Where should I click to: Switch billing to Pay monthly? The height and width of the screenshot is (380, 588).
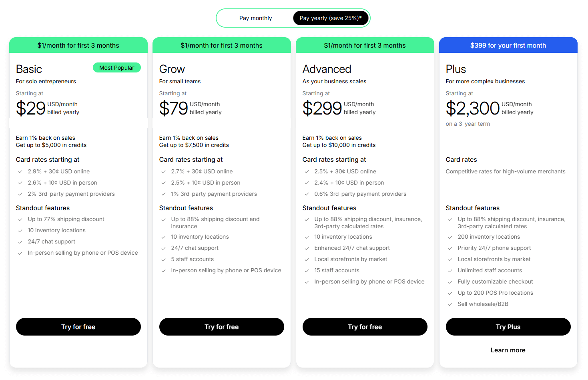[x=256, y=18]
